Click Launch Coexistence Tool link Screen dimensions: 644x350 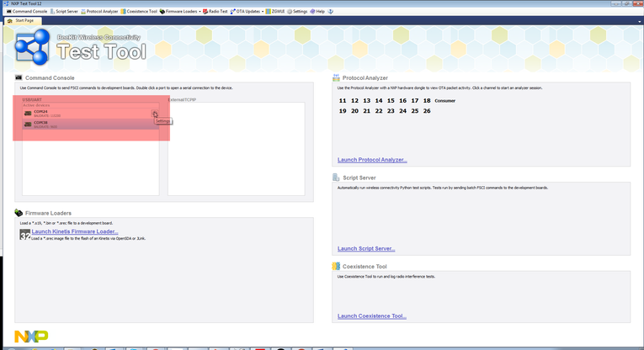pos(372,316)
